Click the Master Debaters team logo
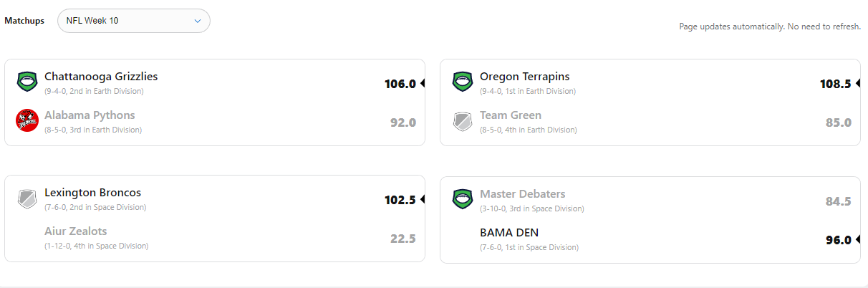Image resolution: width=868 pixels, height=288 pixels. tap(462, 198)
